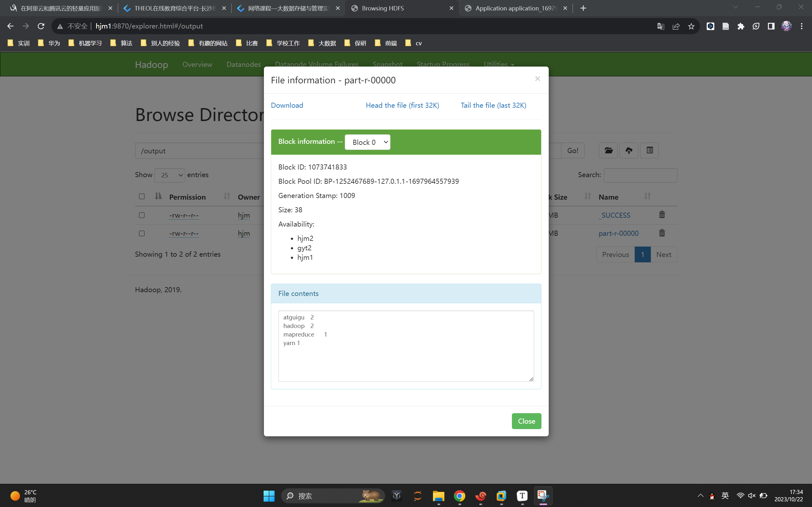Delete _SUCCESS file with trash icon

coord(662,215)
